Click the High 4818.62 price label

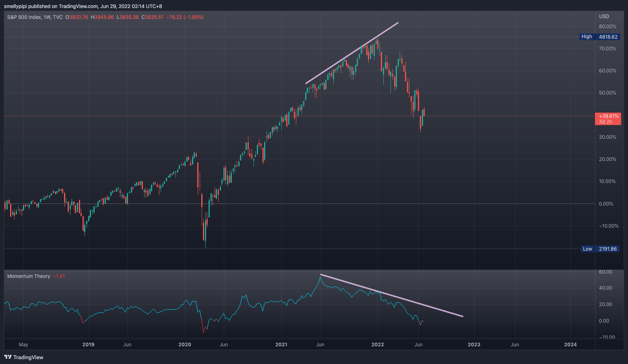pos(600,37)
